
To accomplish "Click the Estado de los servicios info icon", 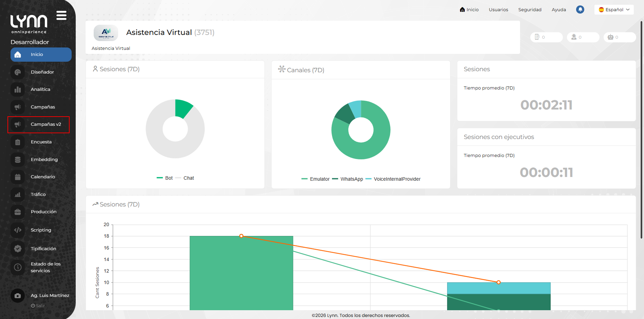I will 18,267.
